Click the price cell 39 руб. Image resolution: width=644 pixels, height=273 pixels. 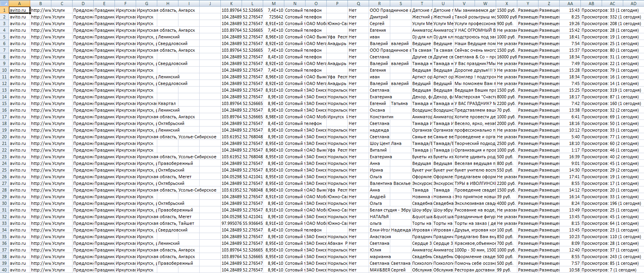click(506, 197)
